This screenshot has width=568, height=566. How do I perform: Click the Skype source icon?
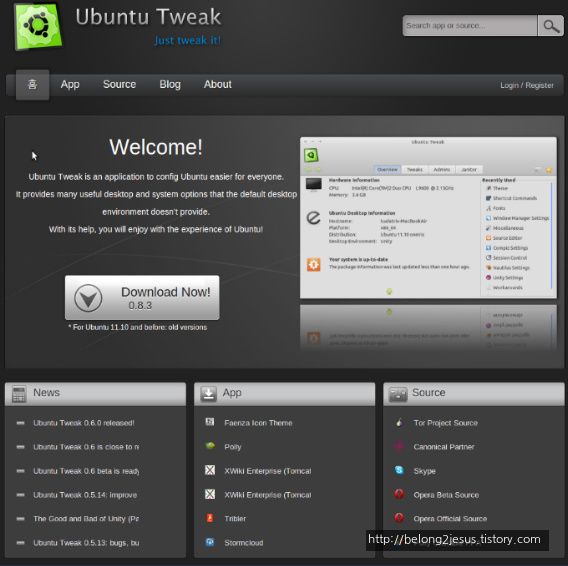[x=399, y=470]
